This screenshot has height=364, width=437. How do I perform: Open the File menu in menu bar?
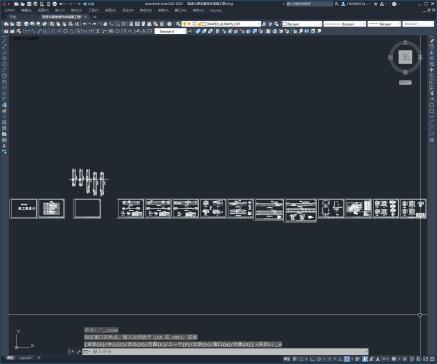(9, 10)
